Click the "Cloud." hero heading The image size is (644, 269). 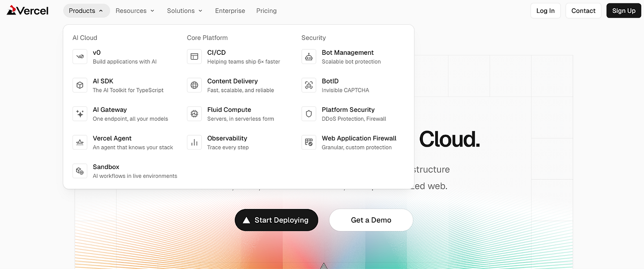tap(449, 139)
